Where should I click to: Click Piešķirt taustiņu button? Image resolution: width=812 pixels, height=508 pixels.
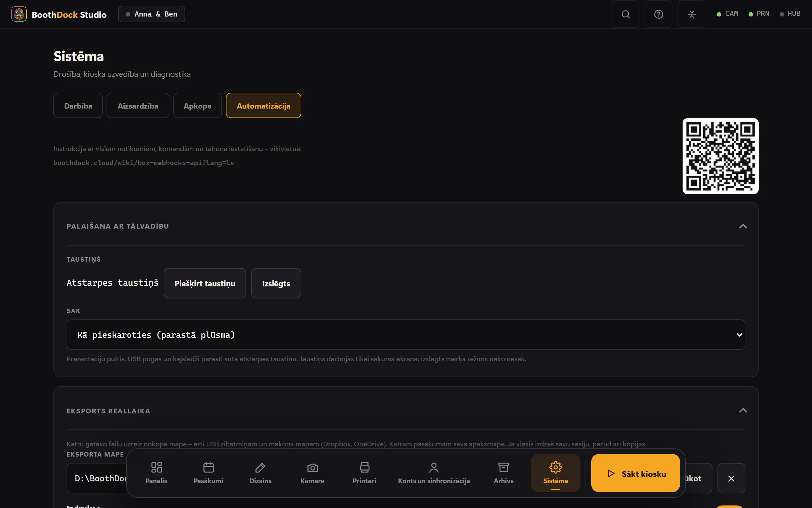205,283
